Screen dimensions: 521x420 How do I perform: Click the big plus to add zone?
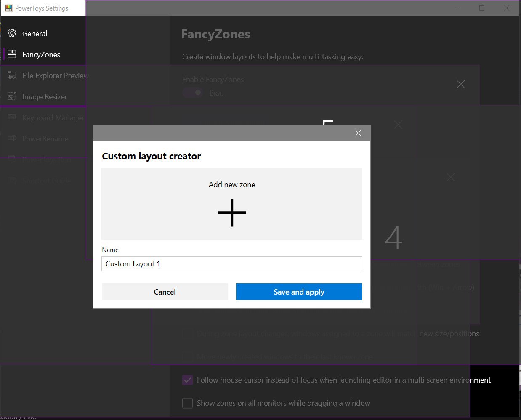coord(232,213)
